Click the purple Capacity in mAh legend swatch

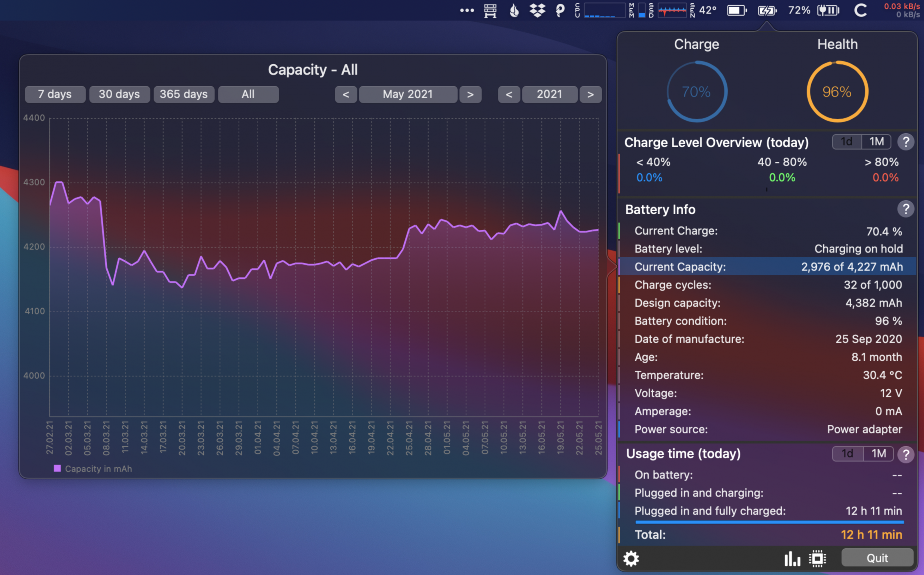pyautogui.click(x=57, y=468)
